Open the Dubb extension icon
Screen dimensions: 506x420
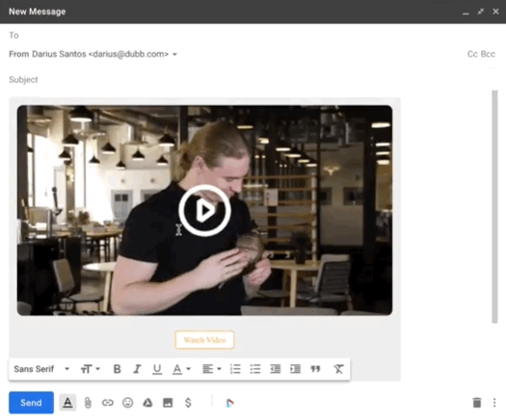(229, 403)
